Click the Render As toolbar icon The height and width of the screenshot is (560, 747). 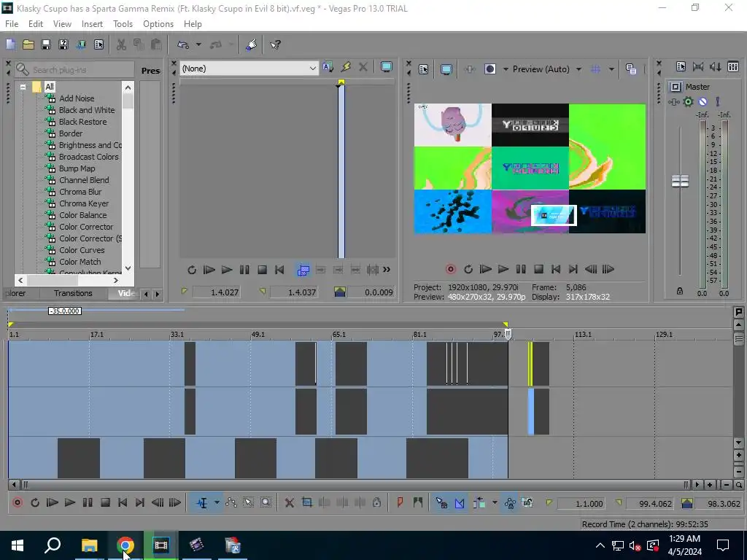click(81, 44)
